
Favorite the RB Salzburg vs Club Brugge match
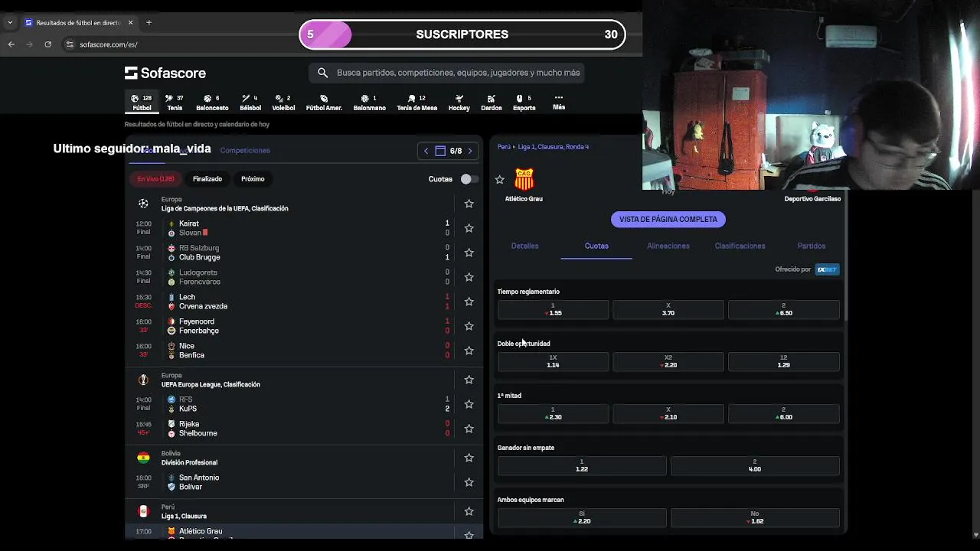click(469, 253)
